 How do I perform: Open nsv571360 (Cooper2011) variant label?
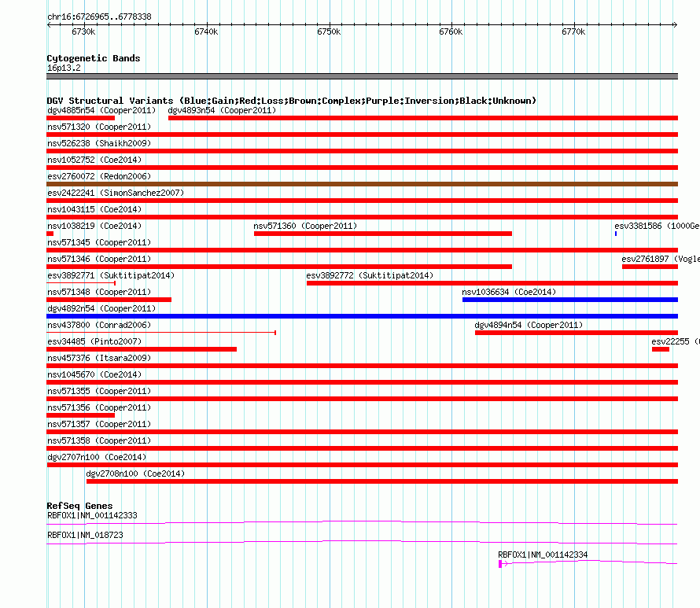[305, 226]
